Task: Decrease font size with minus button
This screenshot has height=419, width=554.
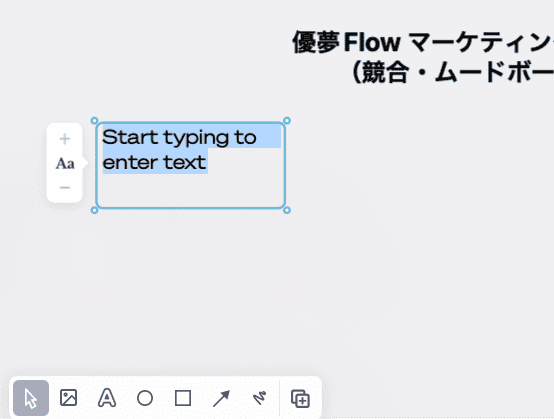Action: tap(65, 188)
